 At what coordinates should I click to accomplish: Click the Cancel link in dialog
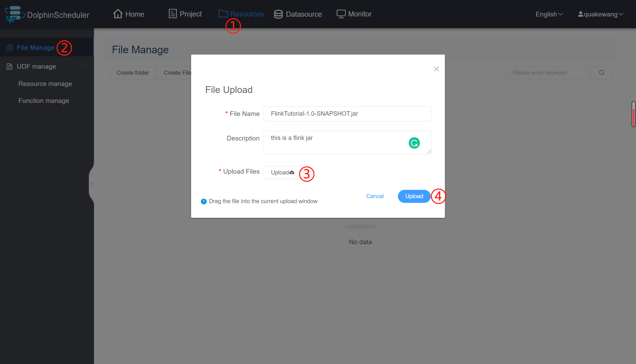[x=375, y=196]
